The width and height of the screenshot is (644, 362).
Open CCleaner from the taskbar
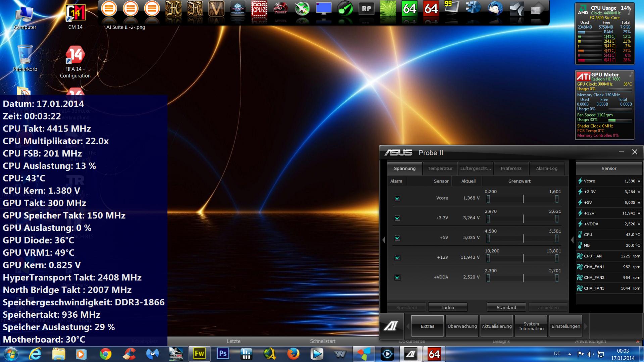[x=129, y=354]
